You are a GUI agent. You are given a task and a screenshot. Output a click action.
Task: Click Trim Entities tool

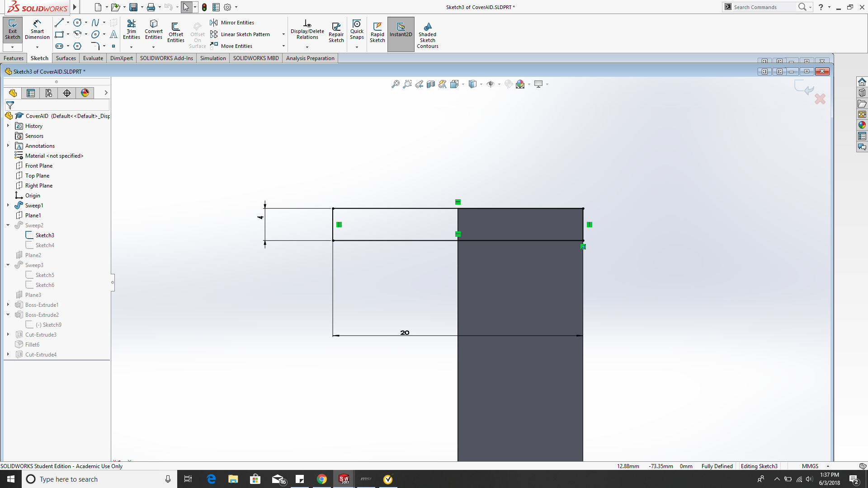(x=132, y=30)
